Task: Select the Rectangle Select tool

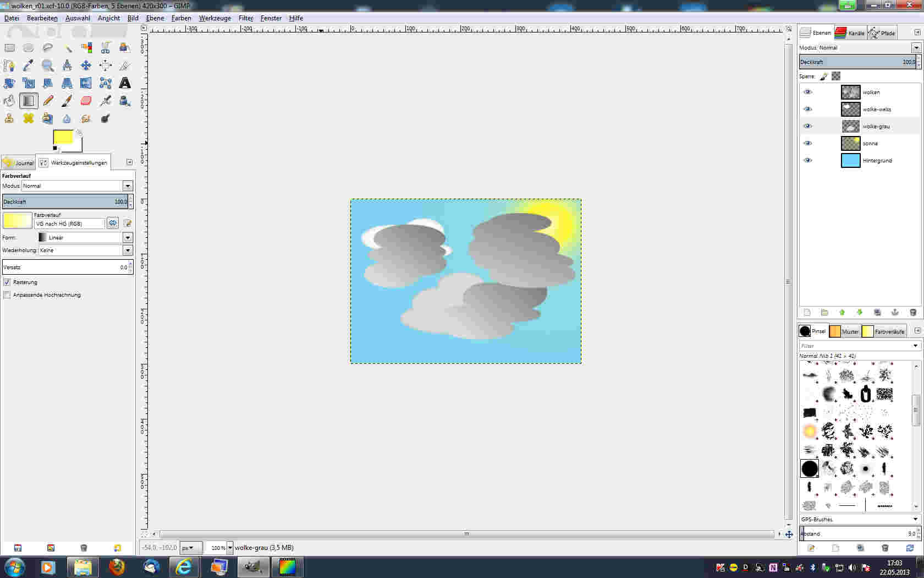Action: (9, 48)
